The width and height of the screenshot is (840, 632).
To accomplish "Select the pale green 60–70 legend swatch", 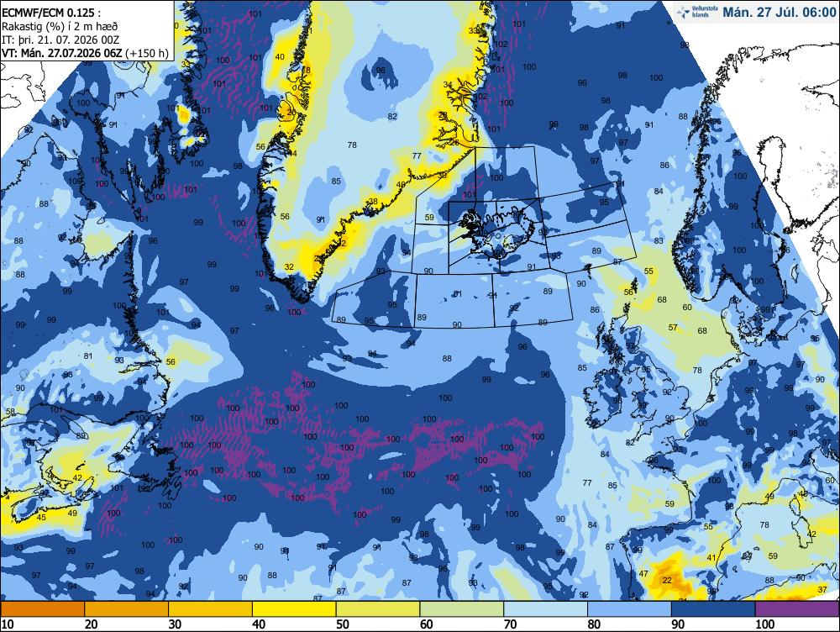I will tap(462, 609).
